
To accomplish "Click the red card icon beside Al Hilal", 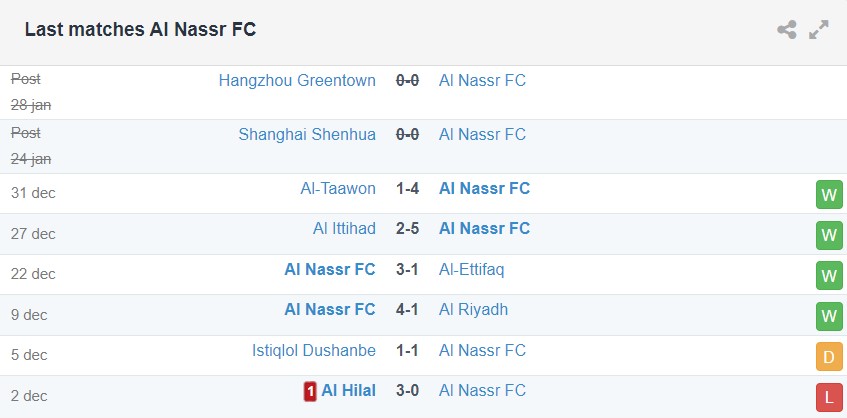I will 310,392.
